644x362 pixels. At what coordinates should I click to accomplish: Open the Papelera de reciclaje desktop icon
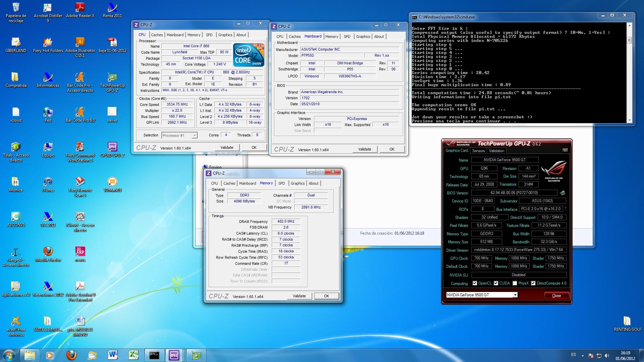point(16,12)
